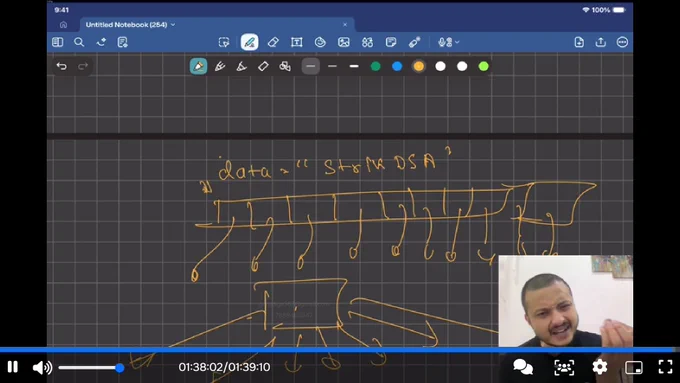The width and height of the screenshot is (680, 383).
Task: Pick the dark green color swatch
Action: [x=376, y=66]
